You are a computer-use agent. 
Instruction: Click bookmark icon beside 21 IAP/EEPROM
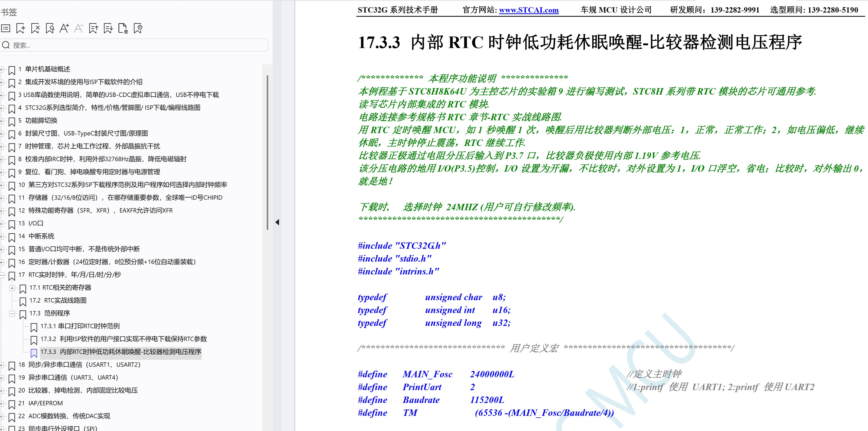12,404
